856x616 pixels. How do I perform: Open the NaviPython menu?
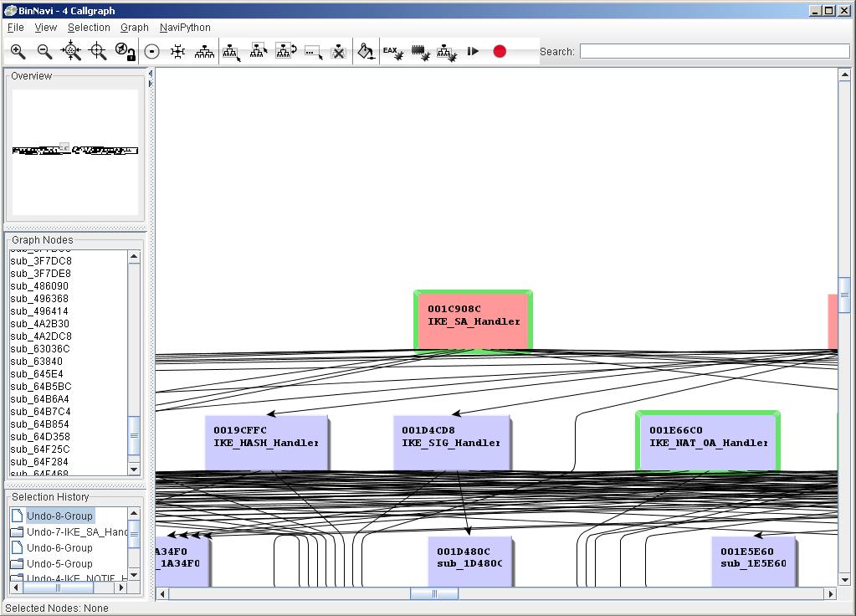coord(185,28)
